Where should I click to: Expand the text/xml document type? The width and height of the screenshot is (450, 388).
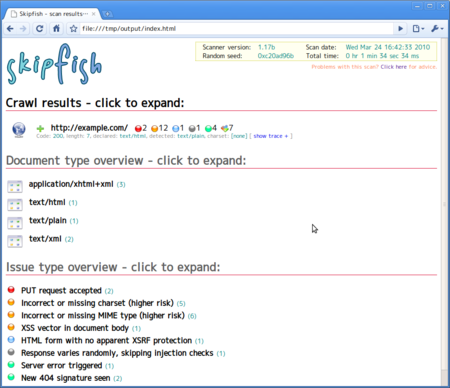(x=45, y=239)
